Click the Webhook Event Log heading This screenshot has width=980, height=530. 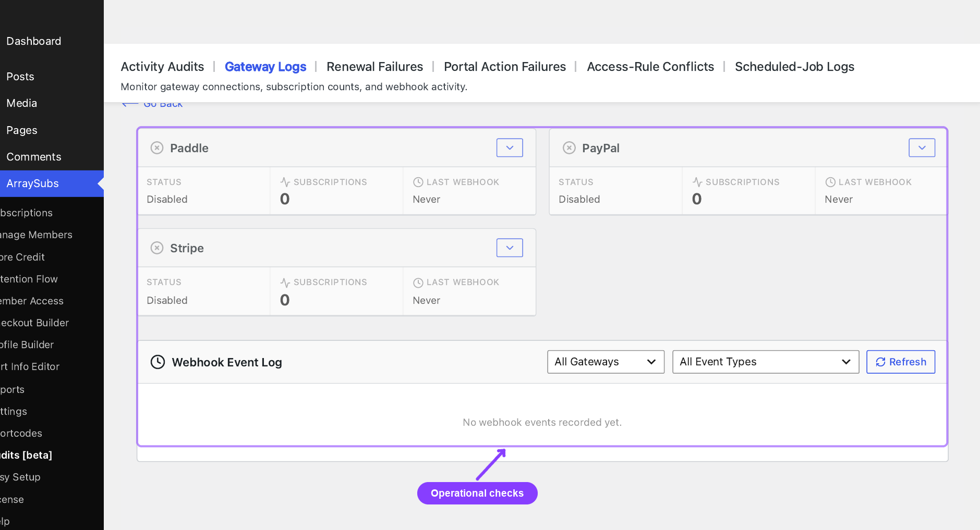pos(227,362)
